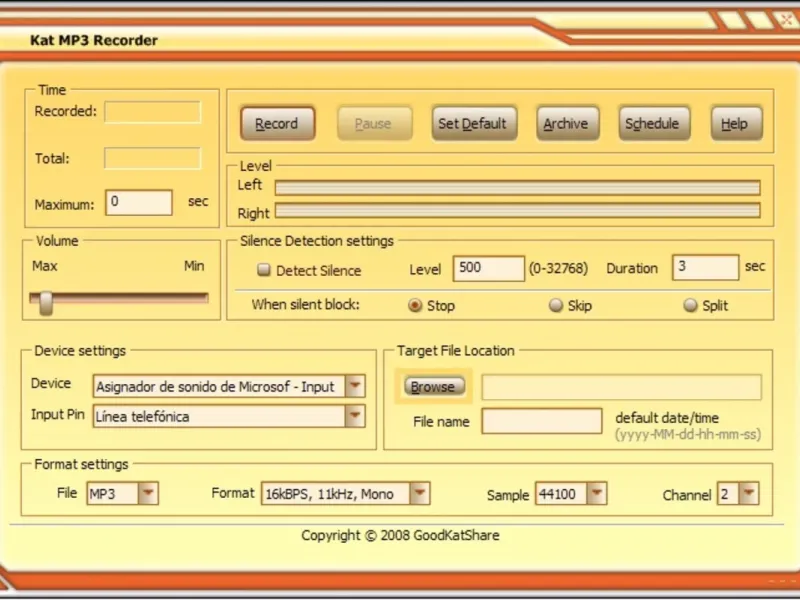Click the Right level meter bar
This screenshot has width=800, height=600.
coord(517,210)
